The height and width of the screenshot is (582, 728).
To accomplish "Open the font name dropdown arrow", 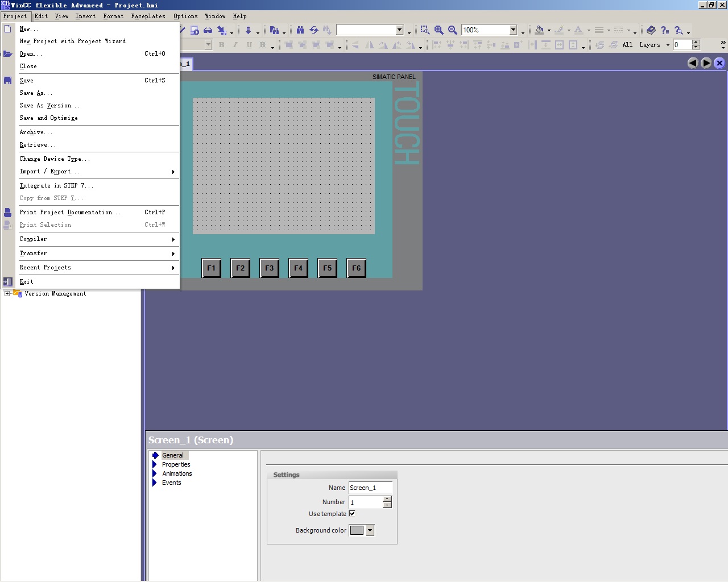I will point(208,44).
